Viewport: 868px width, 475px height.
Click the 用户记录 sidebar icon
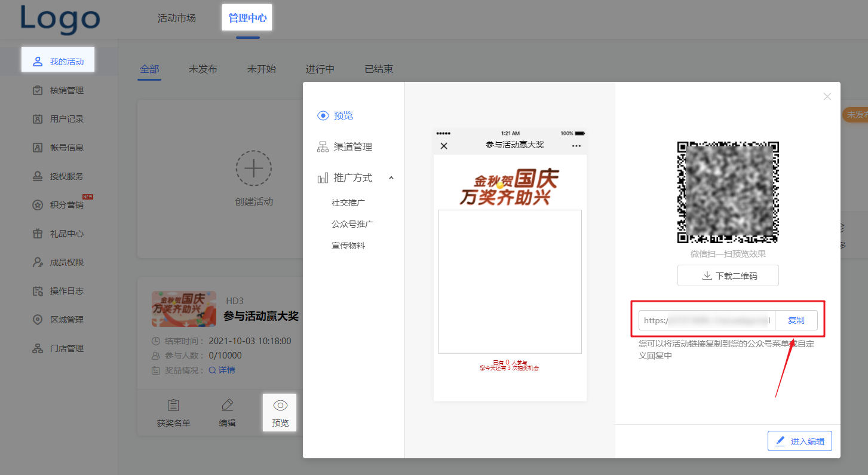click(38, 119)
